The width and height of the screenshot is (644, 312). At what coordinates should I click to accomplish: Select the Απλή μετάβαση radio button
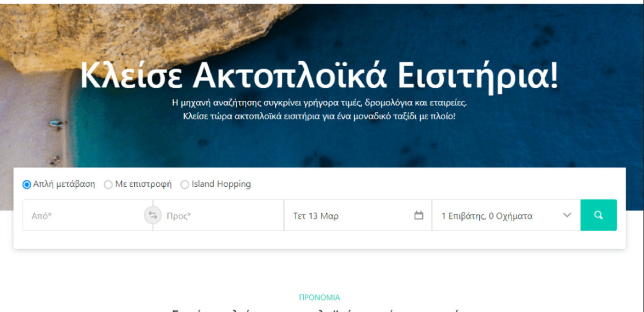point(27,184)
